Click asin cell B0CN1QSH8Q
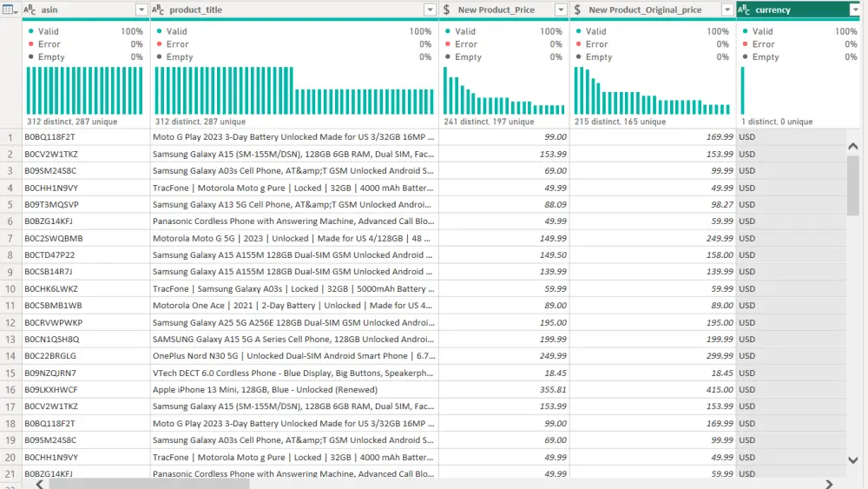The height and width of the screenshot is (489, 868). tap(86, 339)
